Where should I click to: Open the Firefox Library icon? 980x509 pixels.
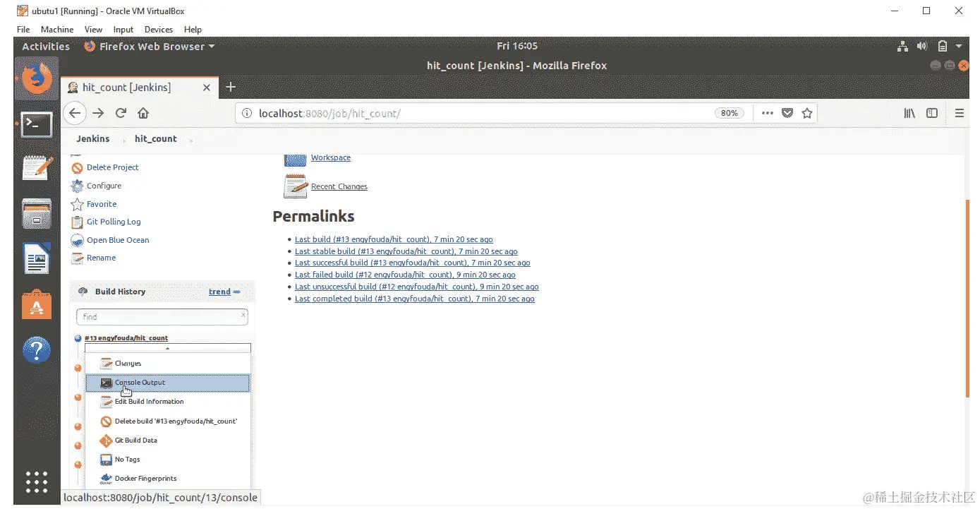point(910,113)
